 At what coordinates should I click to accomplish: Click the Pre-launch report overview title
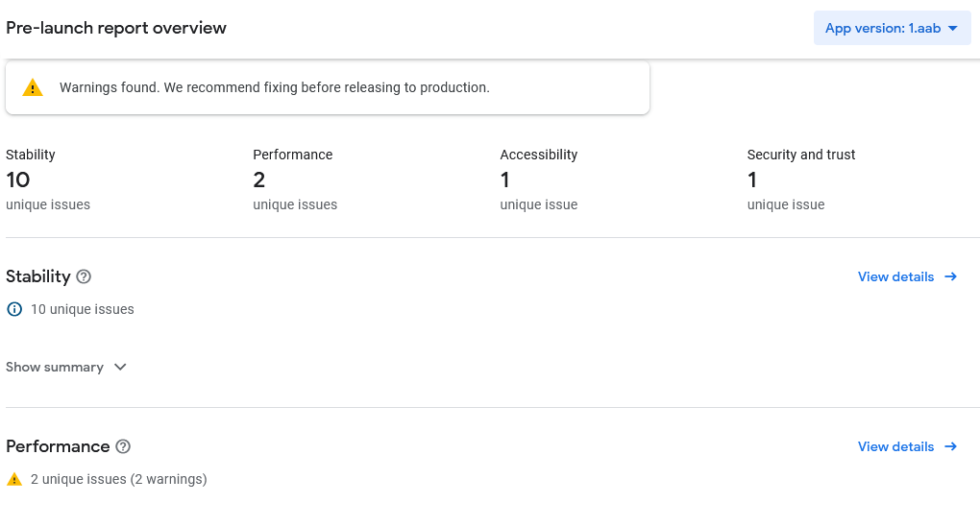116,28
